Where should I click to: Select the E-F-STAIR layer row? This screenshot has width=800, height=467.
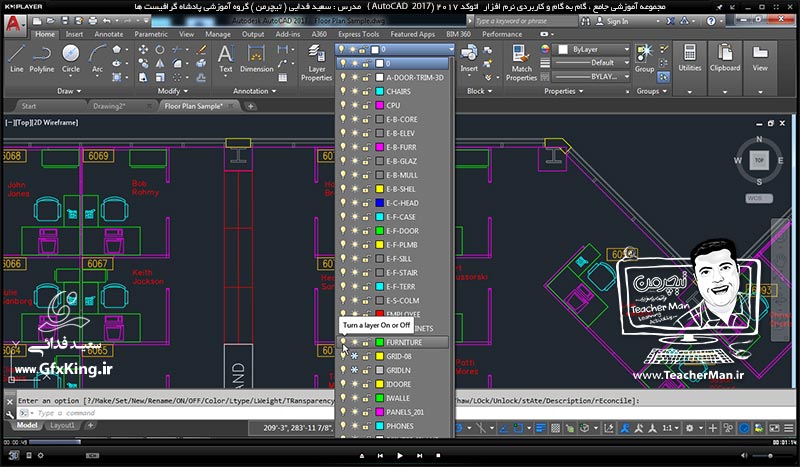(x=393, y=273)
